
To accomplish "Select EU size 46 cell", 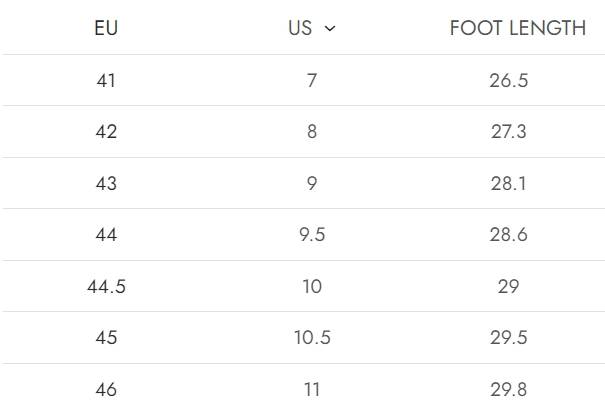I will click(106, 389).
